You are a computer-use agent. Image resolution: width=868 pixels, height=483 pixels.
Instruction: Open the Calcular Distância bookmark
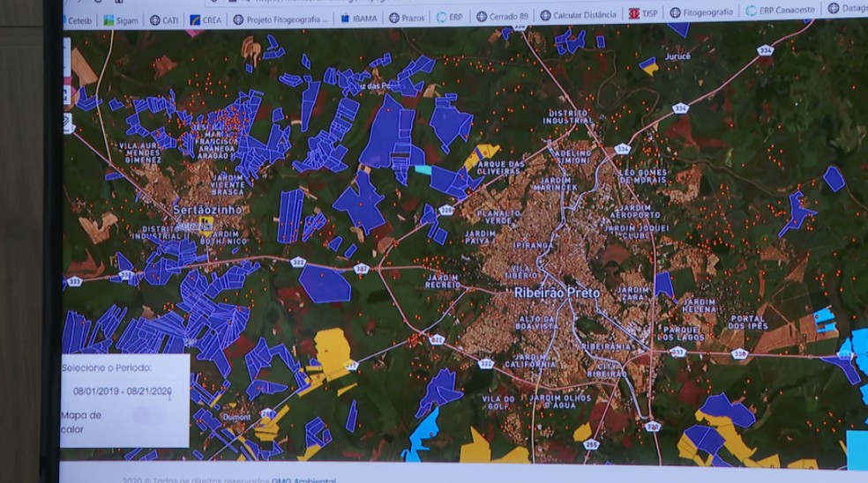(579, 15)
